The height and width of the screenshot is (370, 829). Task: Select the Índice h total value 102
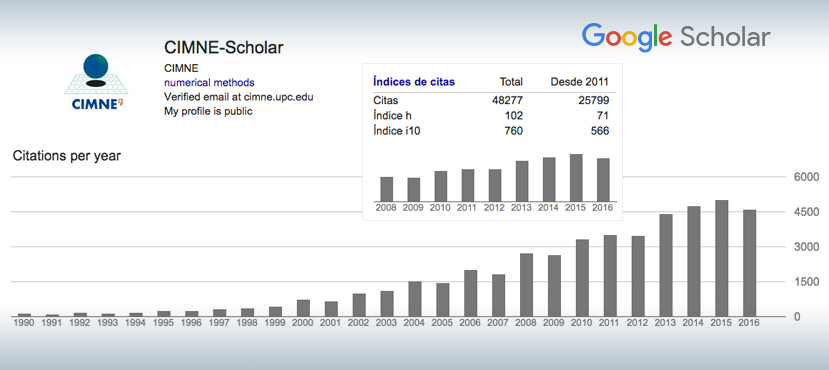click(514, 115)
